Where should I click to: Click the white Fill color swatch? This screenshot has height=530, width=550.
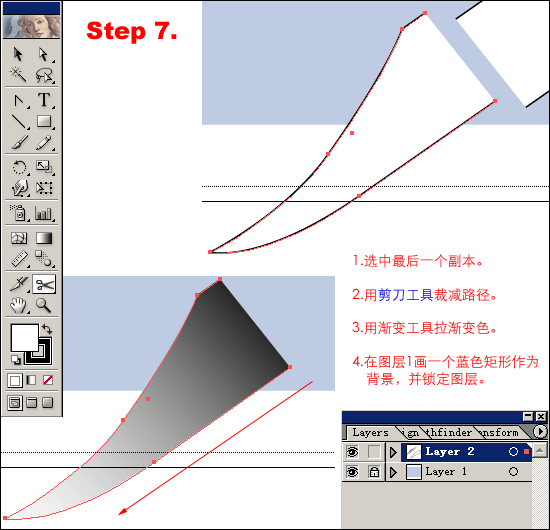25,338
